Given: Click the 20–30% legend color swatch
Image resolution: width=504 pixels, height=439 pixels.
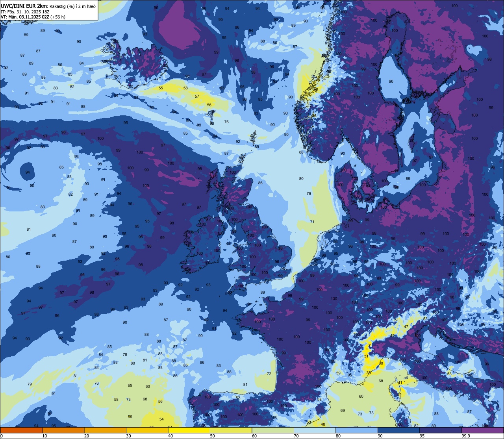Looking at the screenshot, I should [x=105, y=430].
